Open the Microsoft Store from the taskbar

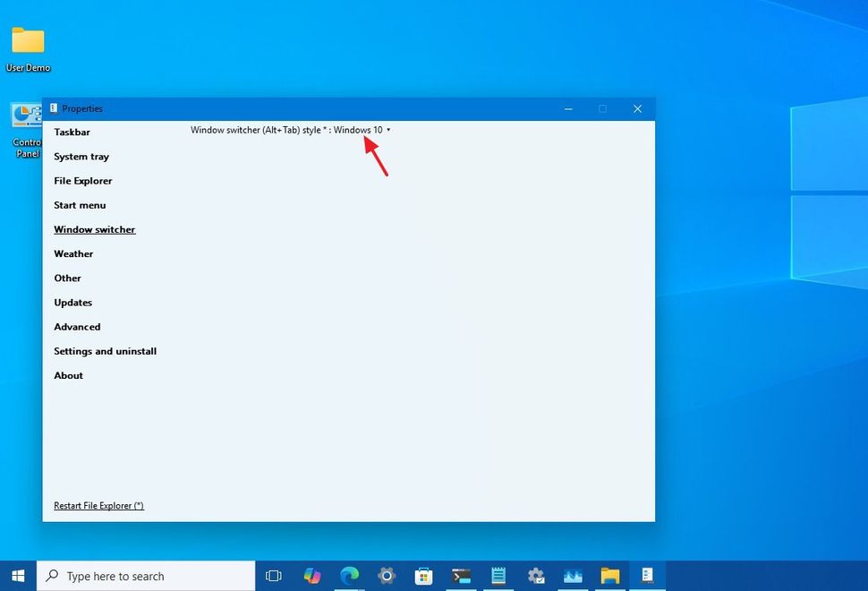(x=423, y=576)
